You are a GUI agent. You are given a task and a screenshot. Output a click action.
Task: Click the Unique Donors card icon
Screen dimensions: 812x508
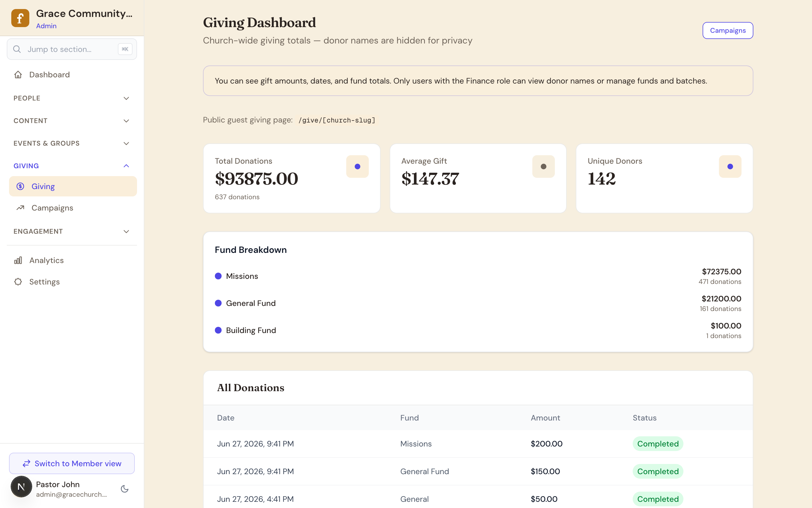pos(730,166)
